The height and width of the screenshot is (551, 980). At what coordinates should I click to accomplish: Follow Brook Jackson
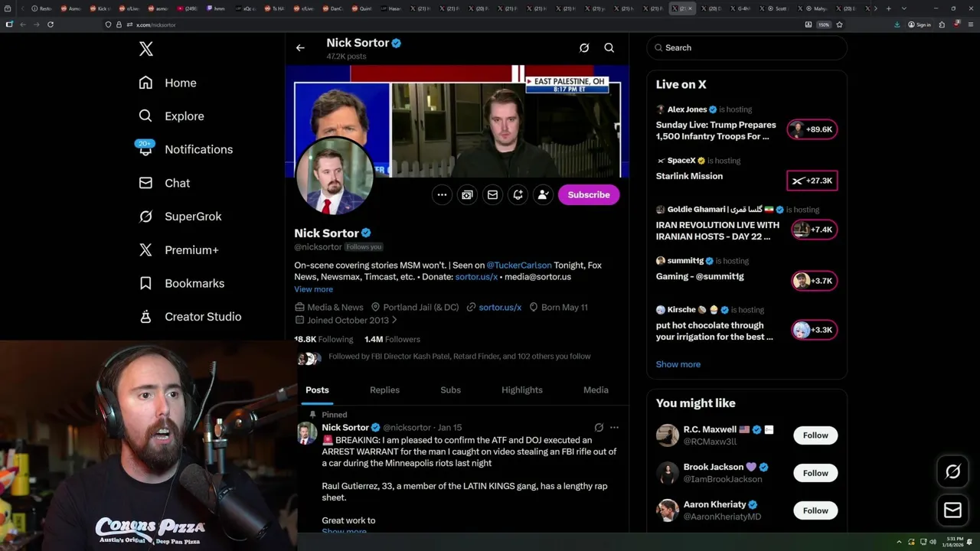[x=815, y=473]
